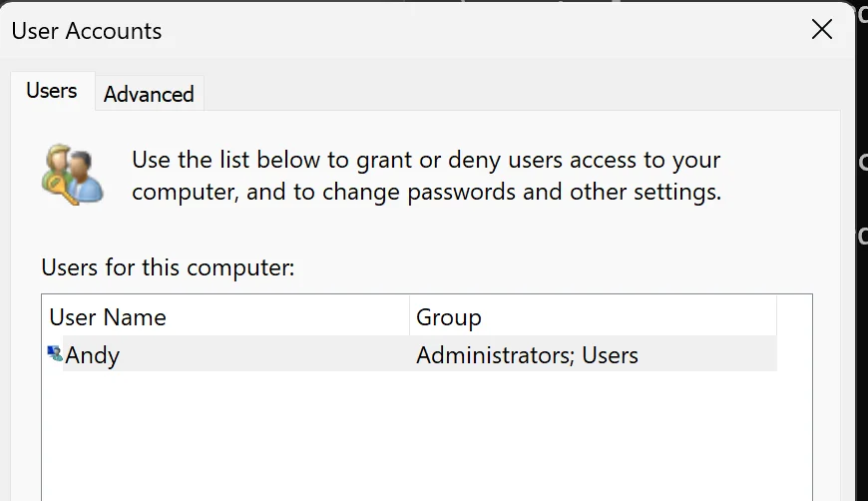Click blank header area right of Group column
This screenshot has height=501, width=868.
(794, 316)
